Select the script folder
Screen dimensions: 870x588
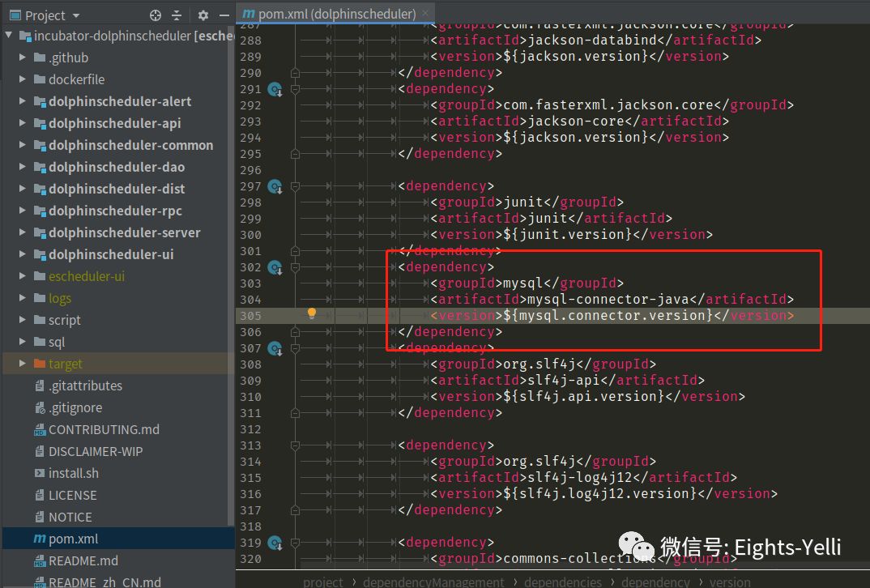64,320
